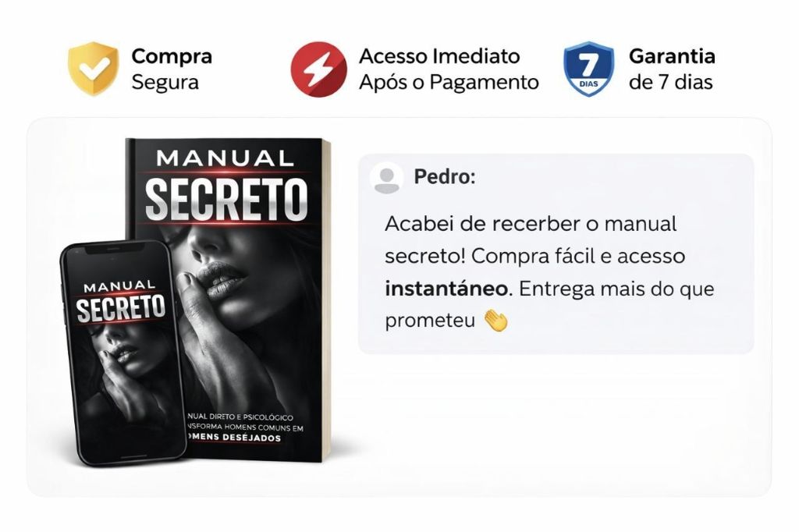This screenshot has width=799, height=532.
Task: Select the Compra Segura label
Action: click(172, 69)
